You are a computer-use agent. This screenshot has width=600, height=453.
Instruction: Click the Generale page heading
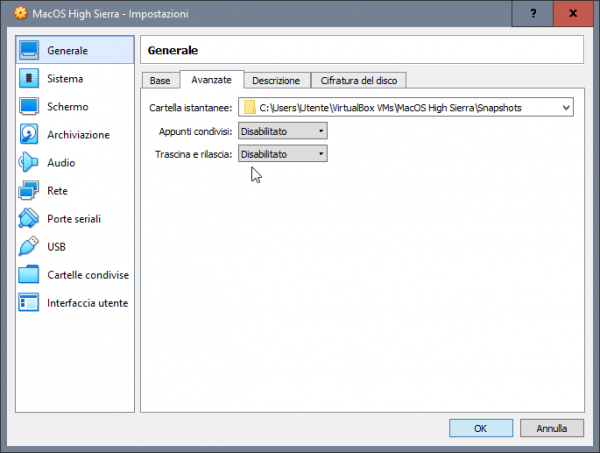173,50
